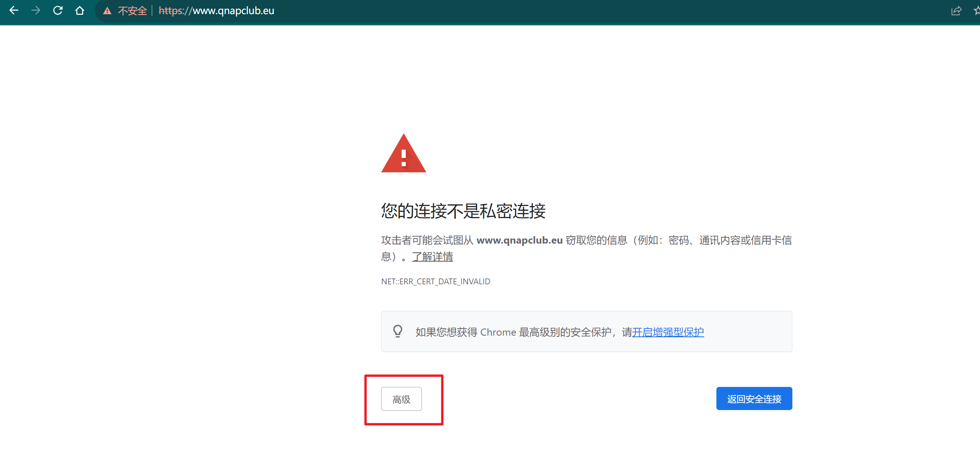Go to the home page icon
The image size is (980, 459).
pyautogui.click(x=80, y=11)
